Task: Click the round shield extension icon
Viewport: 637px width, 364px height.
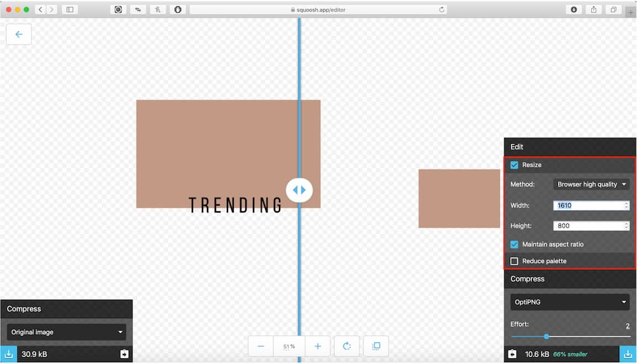Action: [178, 10]
